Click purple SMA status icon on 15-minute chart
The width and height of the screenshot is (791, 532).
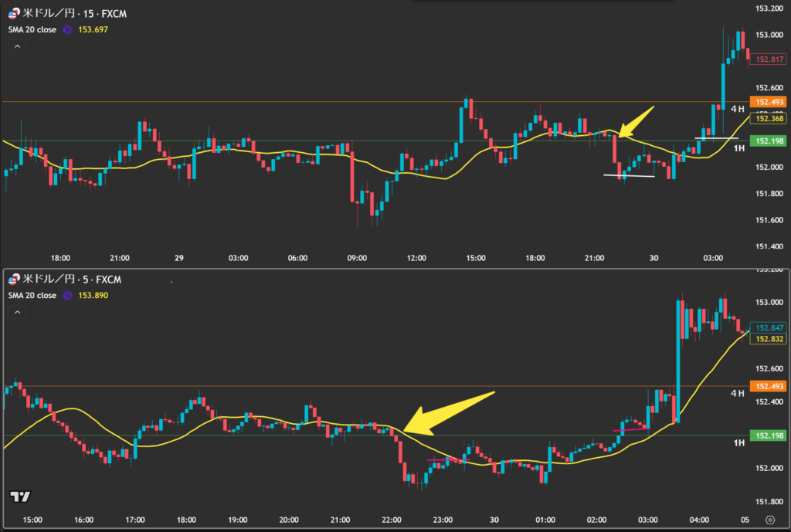[68, 29]
